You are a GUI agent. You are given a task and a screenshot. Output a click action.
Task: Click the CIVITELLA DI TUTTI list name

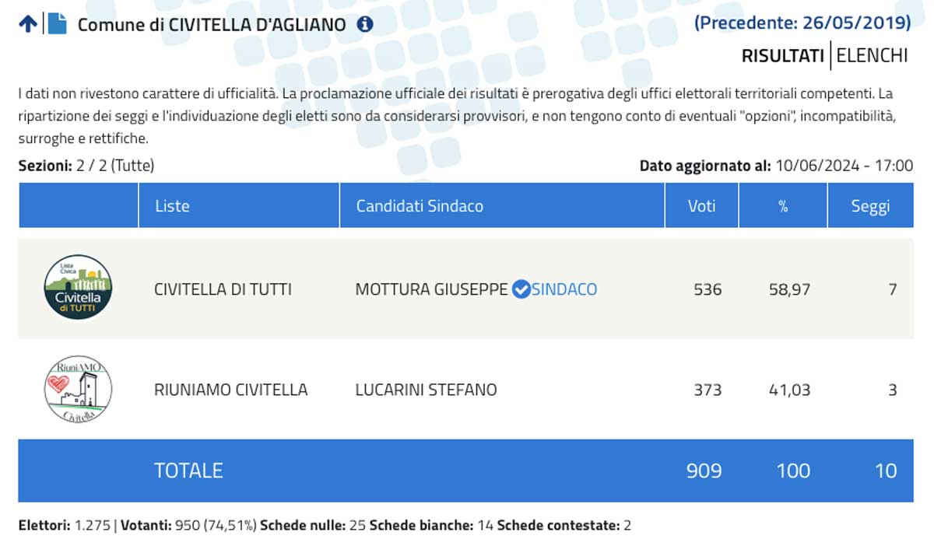click(223, 289)
